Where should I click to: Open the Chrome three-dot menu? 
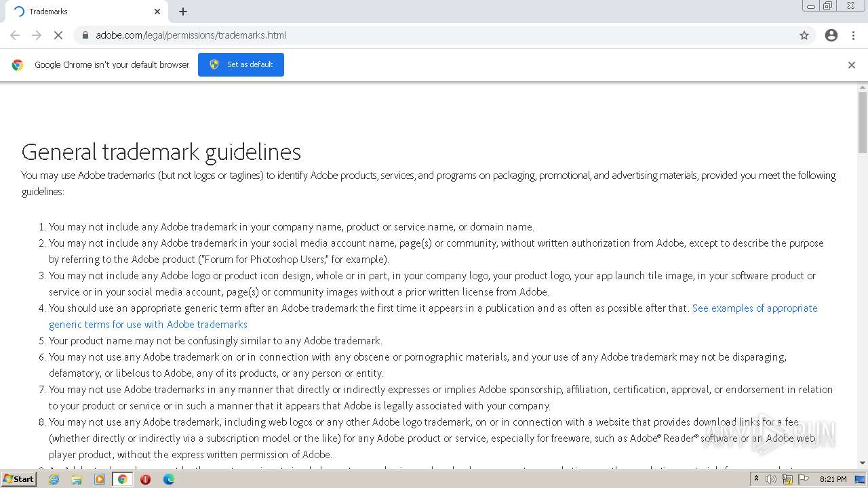pyautogui.click(x=853, y=35)
